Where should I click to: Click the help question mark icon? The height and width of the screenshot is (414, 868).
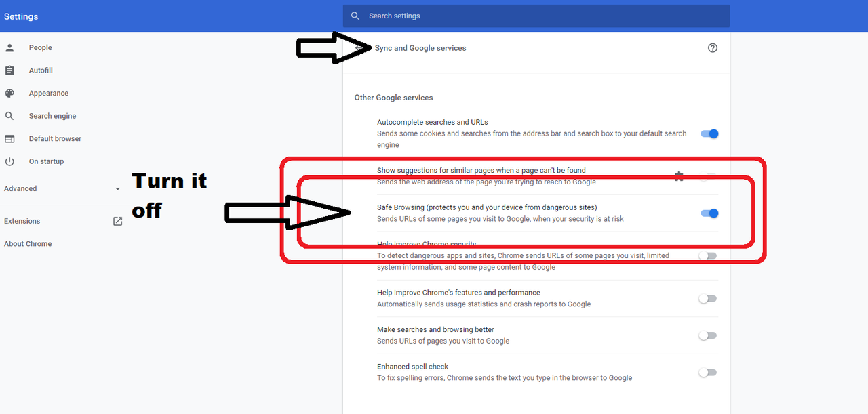[712, 48]
